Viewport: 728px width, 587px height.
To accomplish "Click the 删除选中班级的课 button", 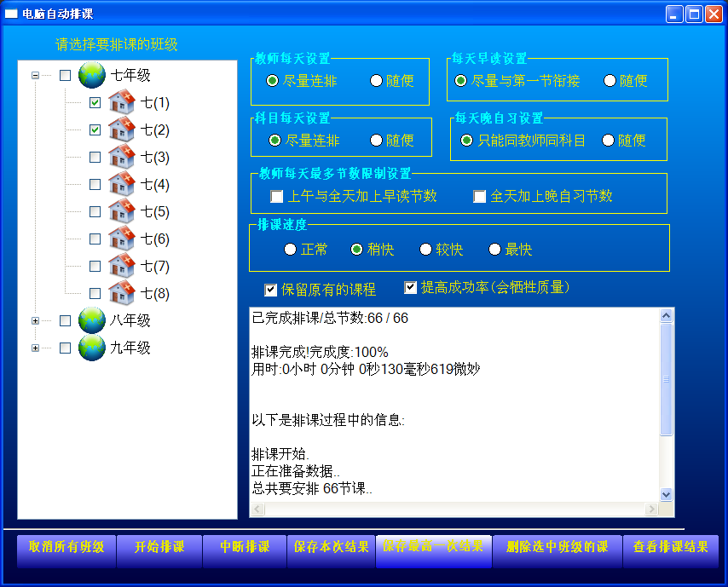I will 558,551.
